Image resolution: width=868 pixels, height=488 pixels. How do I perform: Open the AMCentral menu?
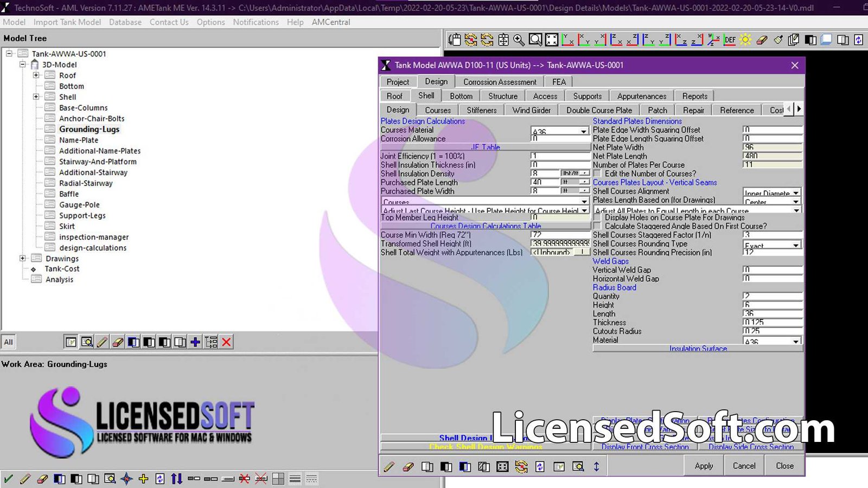click(331, 22)
